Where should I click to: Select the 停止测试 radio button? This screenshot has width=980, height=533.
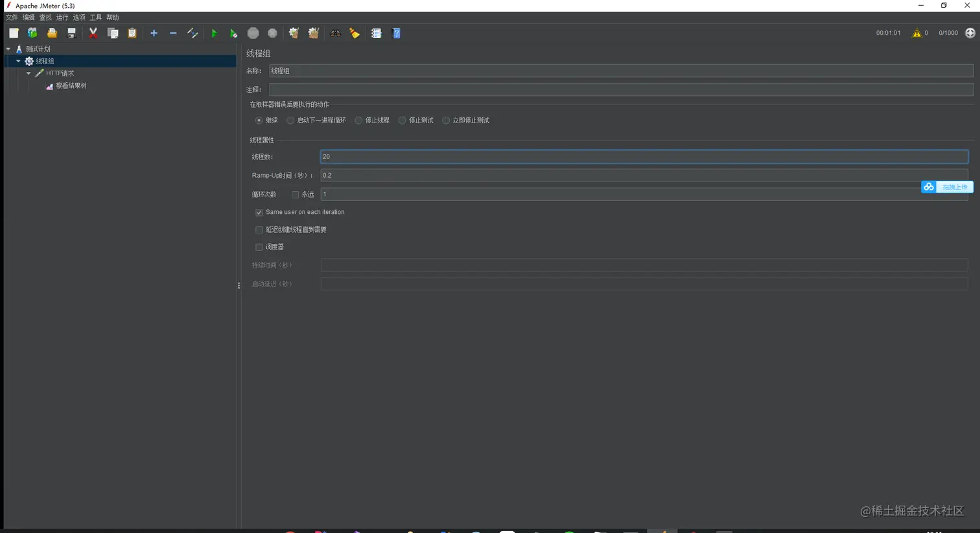402,121
